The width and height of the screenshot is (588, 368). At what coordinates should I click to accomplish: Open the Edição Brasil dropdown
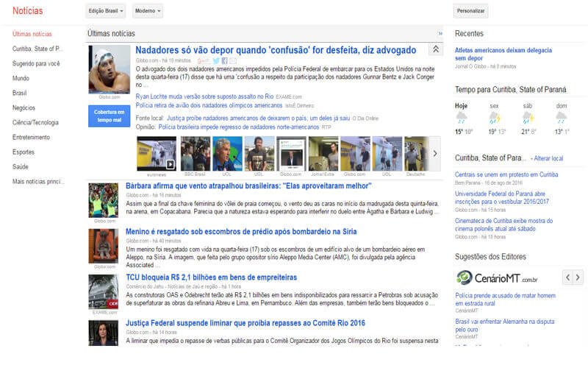pyautogui.click(x=106, y=11)
